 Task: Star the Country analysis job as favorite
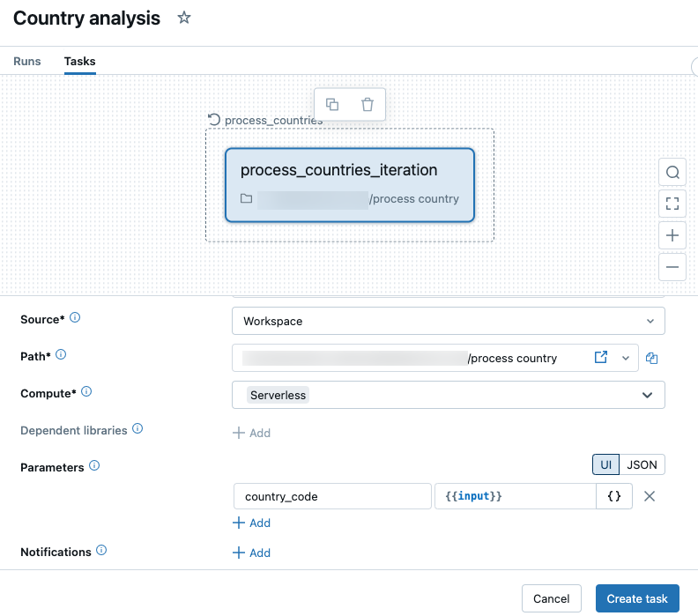tap(184, 18)
